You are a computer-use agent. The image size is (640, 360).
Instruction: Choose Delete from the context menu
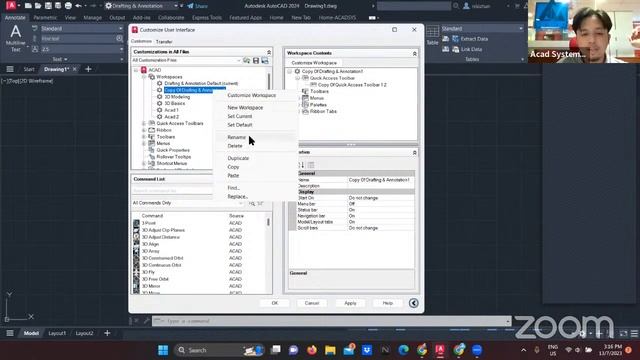click(235, 146)
